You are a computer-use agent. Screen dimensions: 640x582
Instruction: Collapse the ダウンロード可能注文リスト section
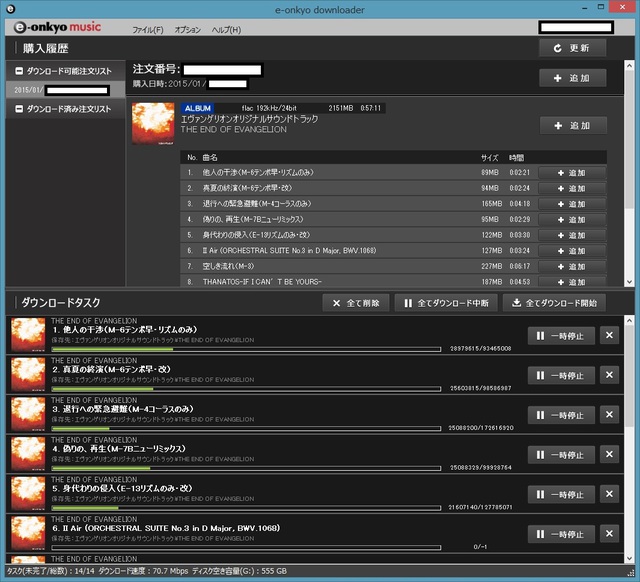pyautogui.click(x=64, y=72)
